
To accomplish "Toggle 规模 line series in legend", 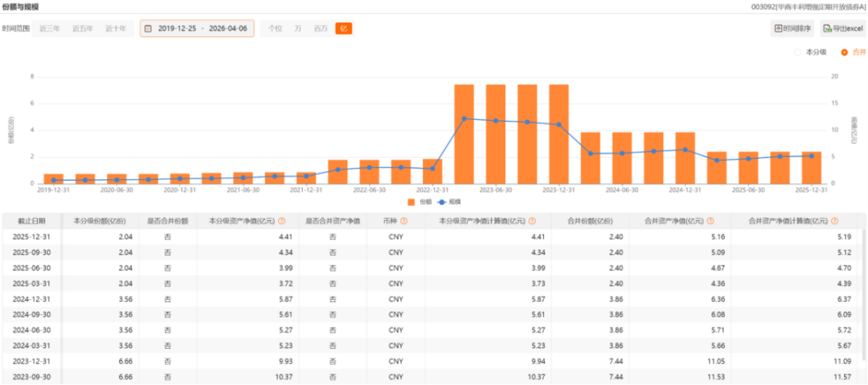I will click(x=448, y=202).
